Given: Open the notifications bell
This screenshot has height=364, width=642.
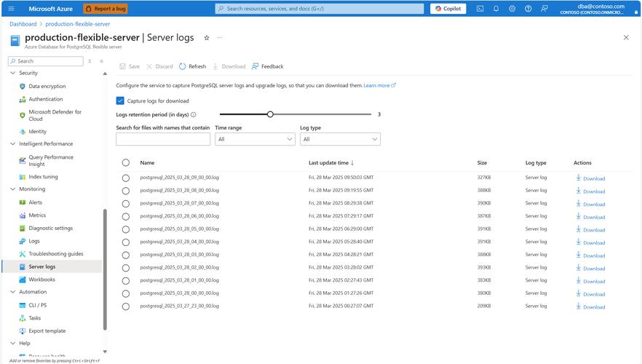Looking at the screenshot, I should pyautogui.click(x=496, y=9).
